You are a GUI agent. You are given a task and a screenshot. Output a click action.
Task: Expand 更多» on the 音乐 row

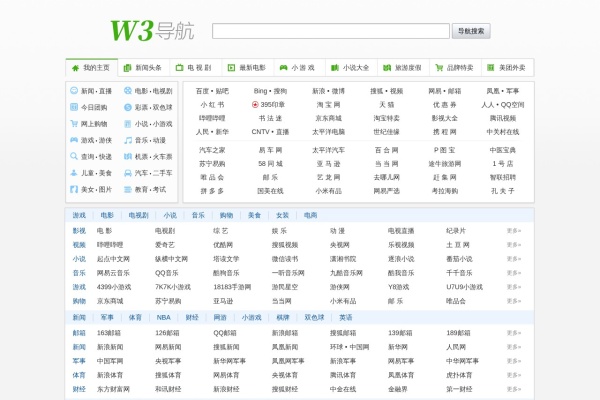tap(514, 273)
